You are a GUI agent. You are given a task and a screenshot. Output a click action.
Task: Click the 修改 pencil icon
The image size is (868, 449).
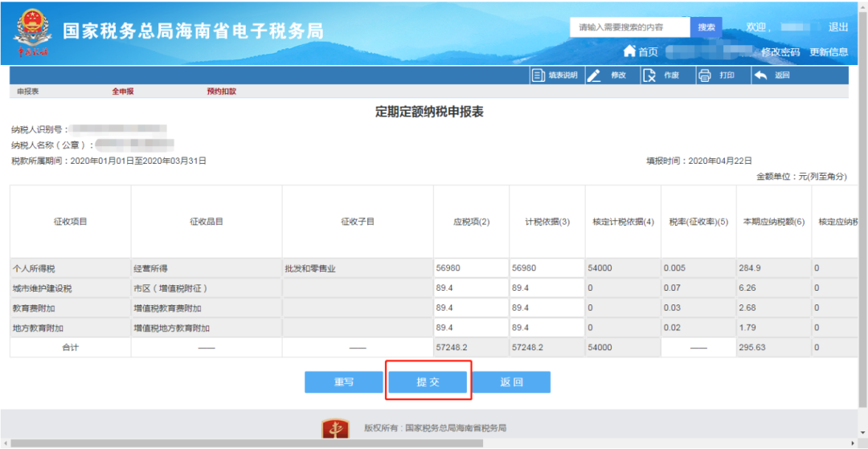594,76
